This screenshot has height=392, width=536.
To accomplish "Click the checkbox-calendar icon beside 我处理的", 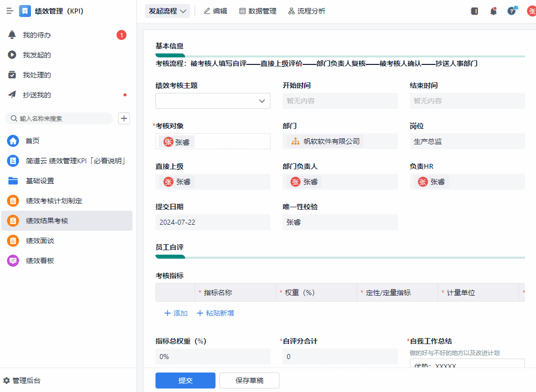I will pos(12,75).
